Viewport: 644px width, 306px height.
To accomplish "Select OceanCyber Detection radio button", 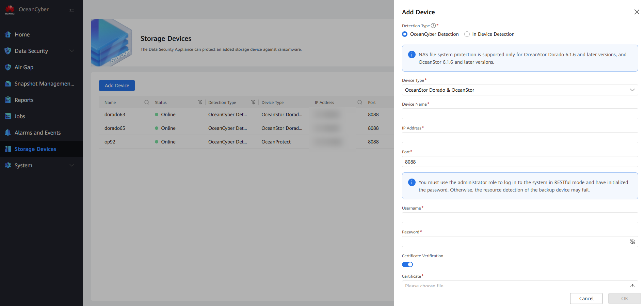I will (405, 34).
